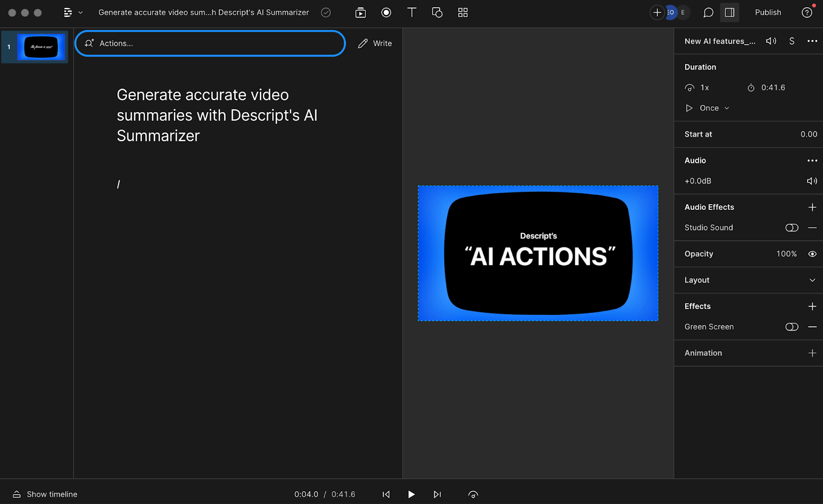Open the Shapes tool icon
Image resolution: width=823 pixels, height=504 pixels.
click(437, 12)
